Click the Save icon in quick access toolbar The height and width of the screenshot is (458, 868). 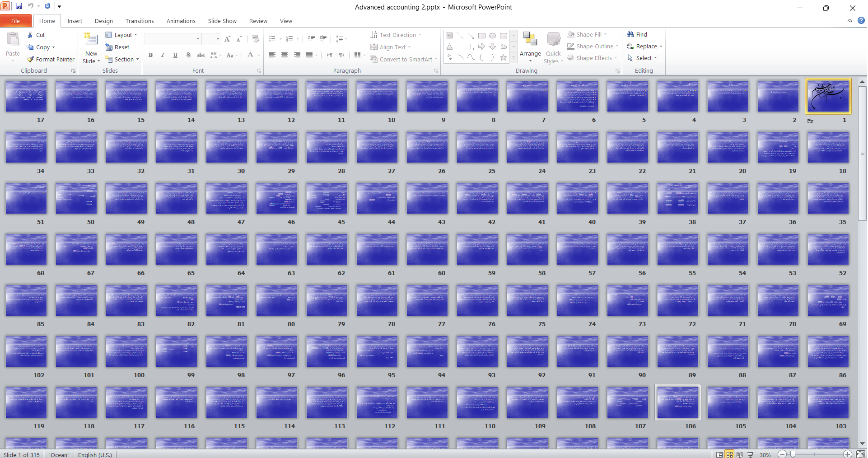[x=19, y=6]
